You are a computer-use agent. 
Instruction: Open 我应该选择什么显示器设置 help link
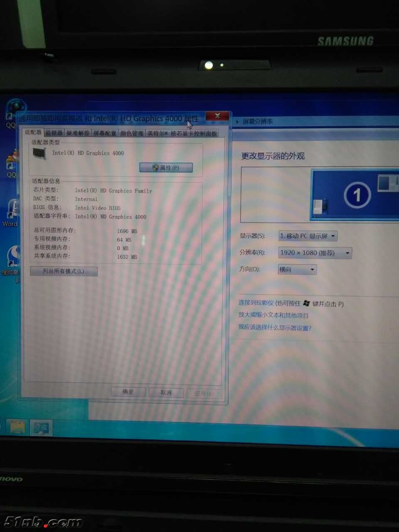(x=275, y=328)
